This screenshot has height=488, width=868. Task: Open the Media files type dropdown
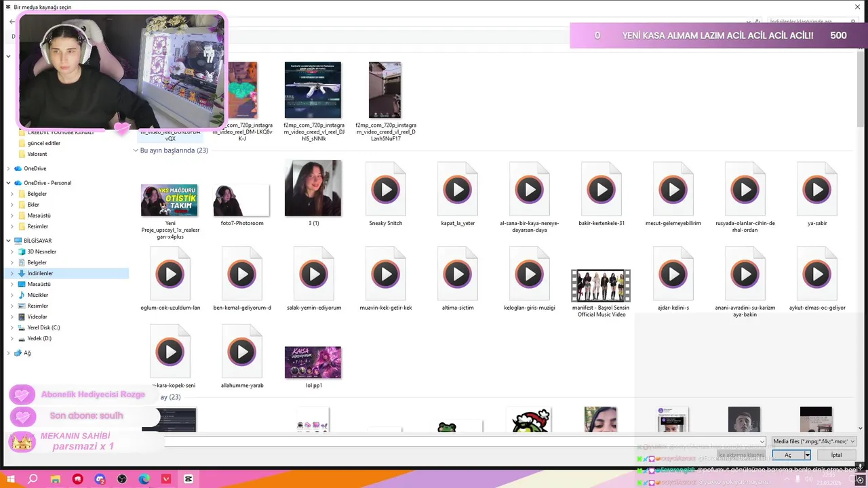[x=814, y=441]
